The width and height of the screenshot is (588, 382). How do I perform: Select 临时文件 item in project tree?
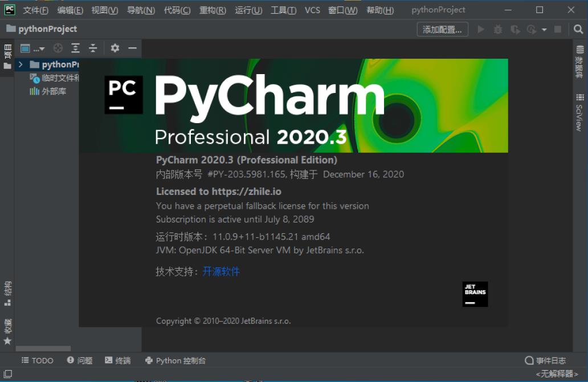(x=55, y=78)
